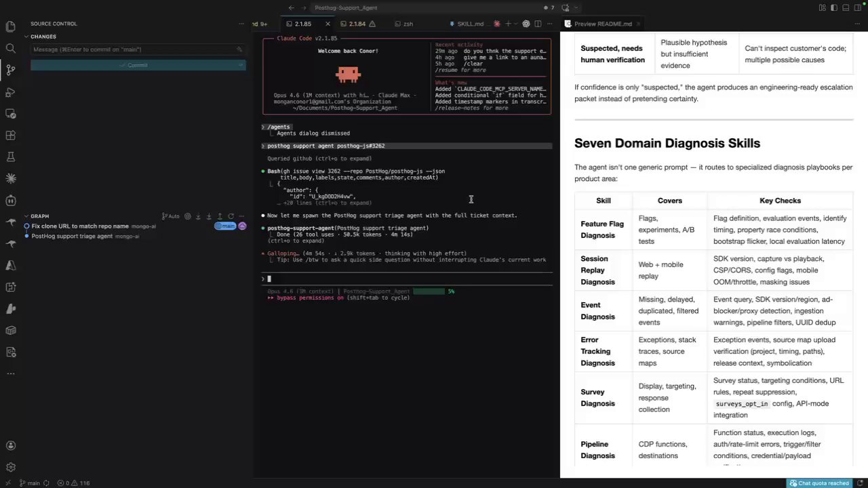
Task: Navigate back with the title bar arrow
Action: click(291, 8)
